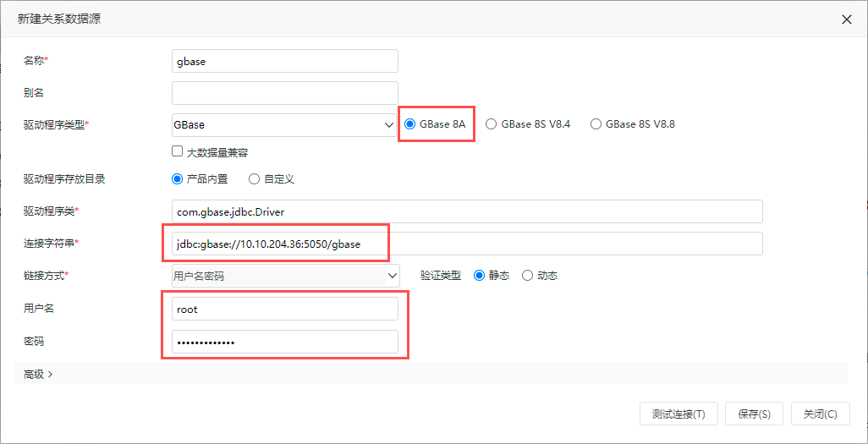Screen dimensions: 868x444
Task: Select the GBase 8S V8.8 radio button
Action: coord(596,124)
